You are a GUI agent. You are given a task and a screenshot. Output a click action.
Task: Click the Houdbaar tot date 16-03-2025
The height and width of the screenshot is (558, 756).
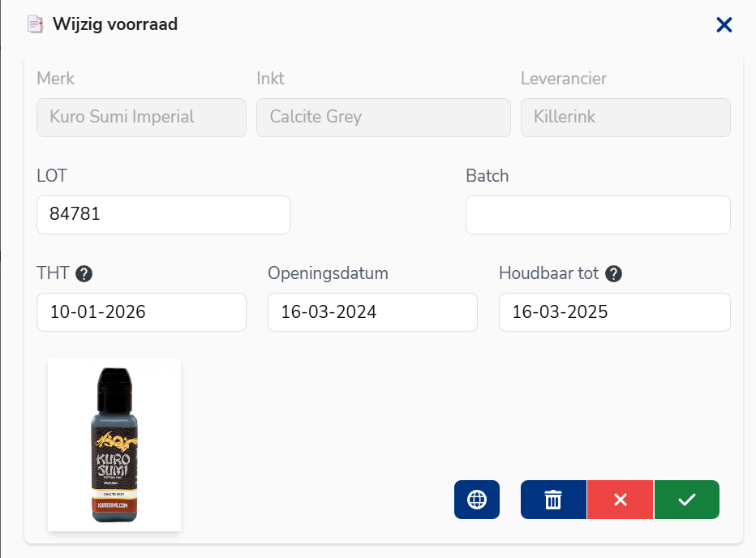click(x=614, y=312)
